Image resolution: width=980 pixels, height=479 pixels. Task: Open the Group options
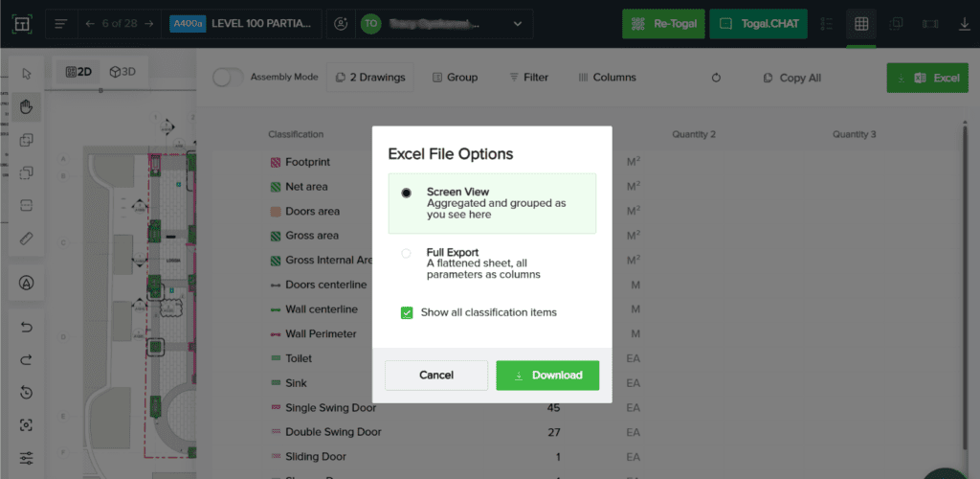tap(455, 78)
